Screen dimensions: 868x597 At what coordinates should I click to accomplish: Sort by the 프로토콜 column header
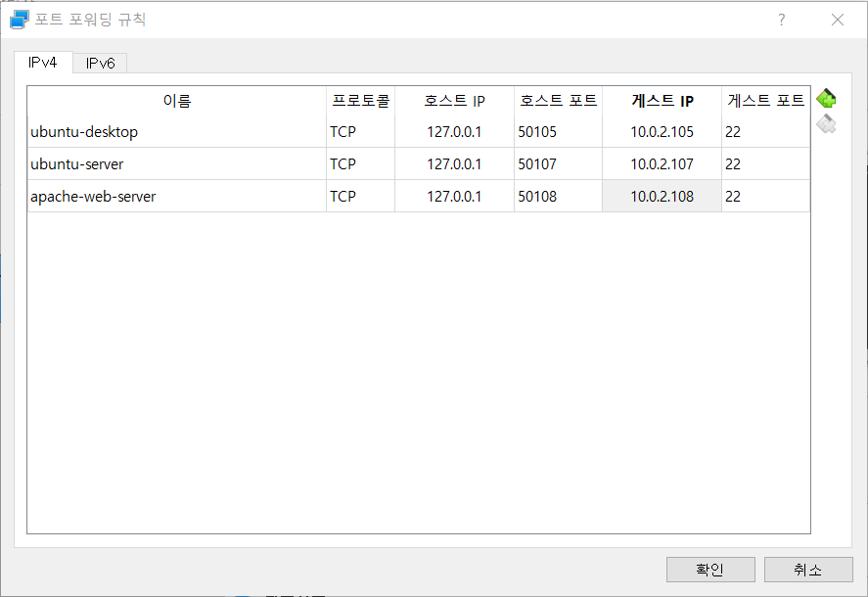pos(360,101)
